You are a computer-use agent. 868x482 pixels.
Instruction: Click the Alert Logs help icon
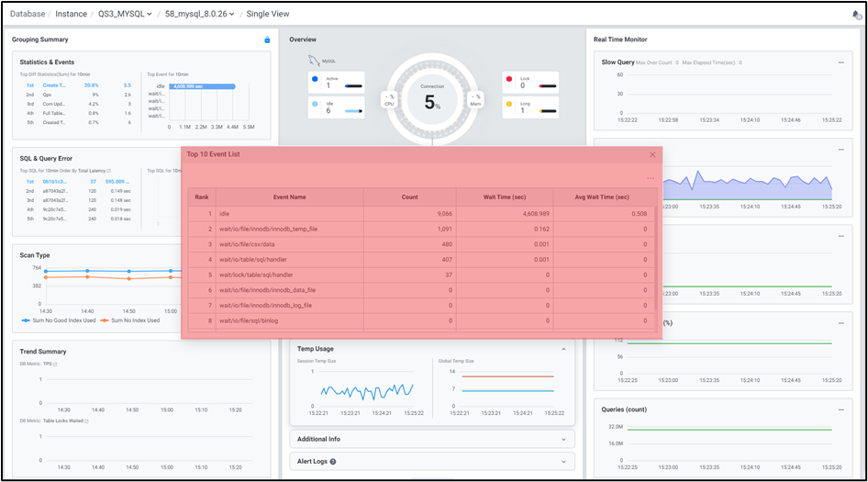[333, 462]
